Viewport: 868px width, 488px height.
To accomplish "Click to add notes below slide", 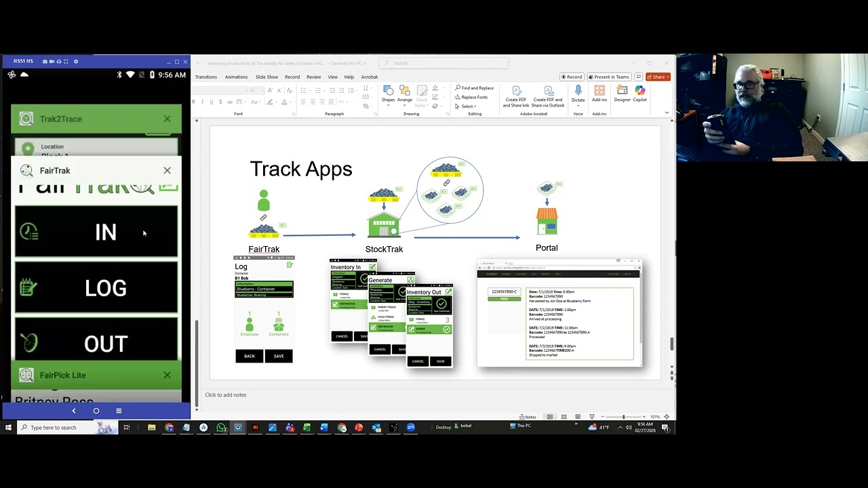I will tap(226, 394).
